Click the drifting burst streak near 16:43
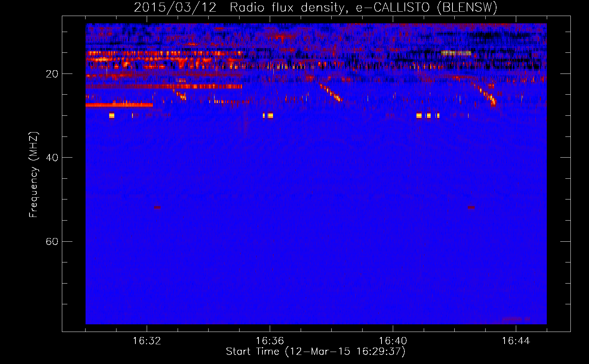The height and width of the screenshot is (364, 589). (485, 95)
